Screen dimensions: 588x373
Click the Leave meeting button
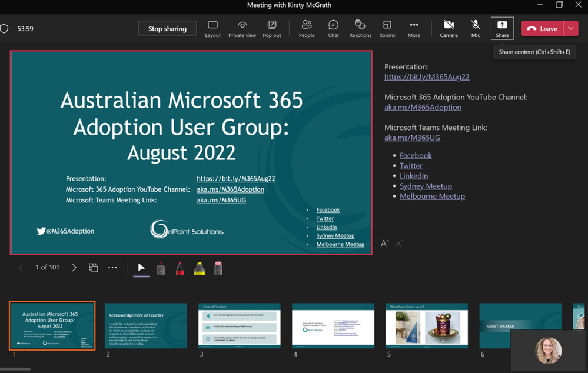coord(542,28)
